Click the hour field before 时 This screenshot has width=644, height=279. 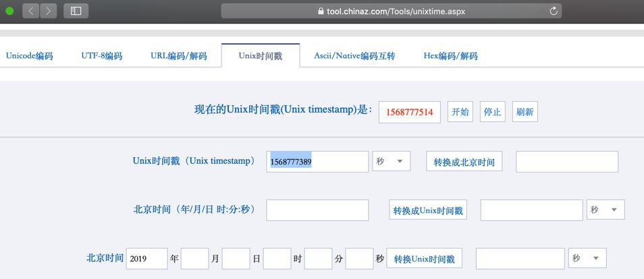pyautogui.click(x=277, y=259)
